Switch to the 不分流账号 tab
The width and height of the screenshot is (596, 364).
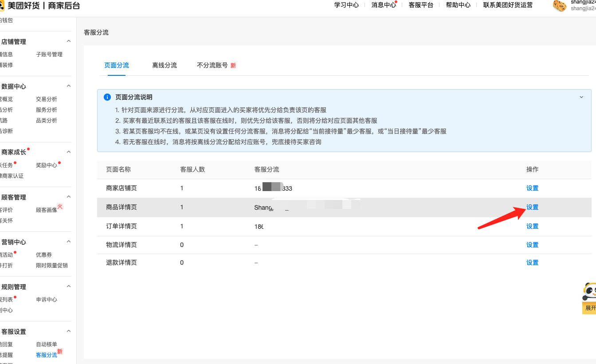point(212,65)
